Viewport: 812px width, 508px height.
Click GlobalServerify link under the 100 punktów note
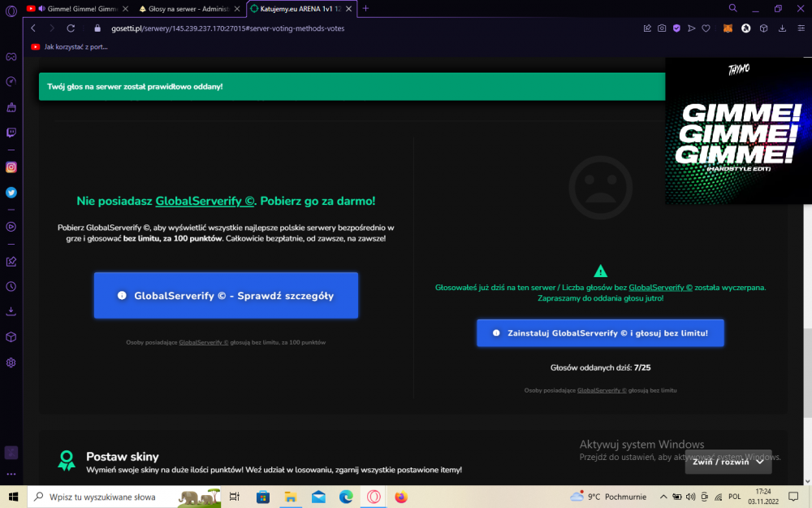tap(204, 342)
